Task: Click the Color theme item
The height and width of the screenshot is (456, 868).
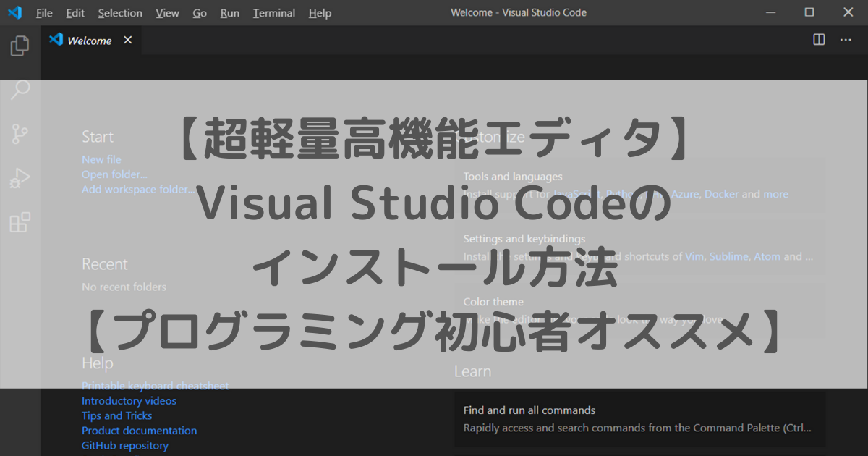Action: [639, 311]
